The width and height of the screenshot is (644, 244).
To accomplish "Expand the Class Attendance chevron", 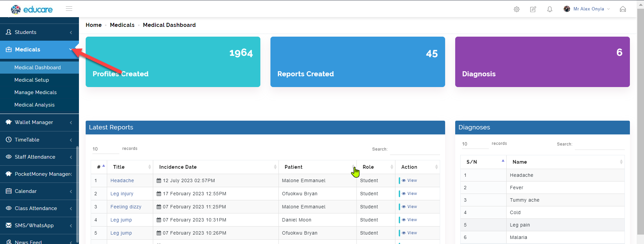I will pyautogui.click(x=71, y=208).
